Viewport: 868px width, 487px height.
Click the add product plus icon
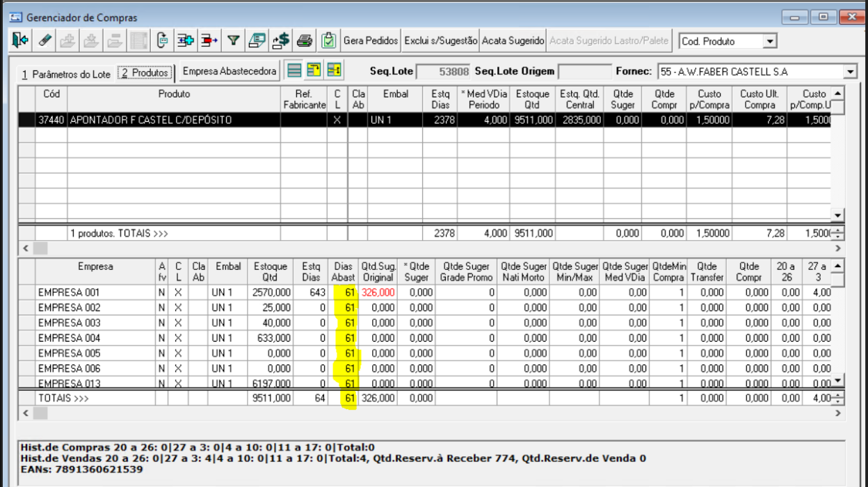186,41
